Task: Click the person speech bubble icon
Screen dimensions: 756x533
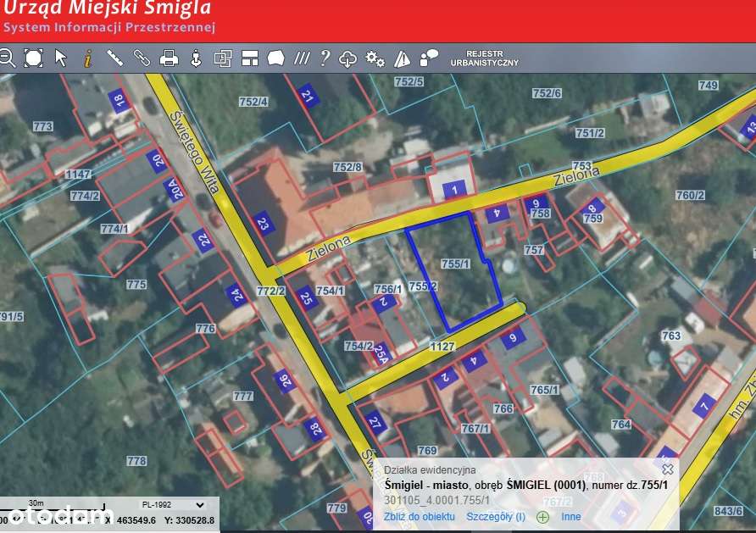Action: (429, 58)
